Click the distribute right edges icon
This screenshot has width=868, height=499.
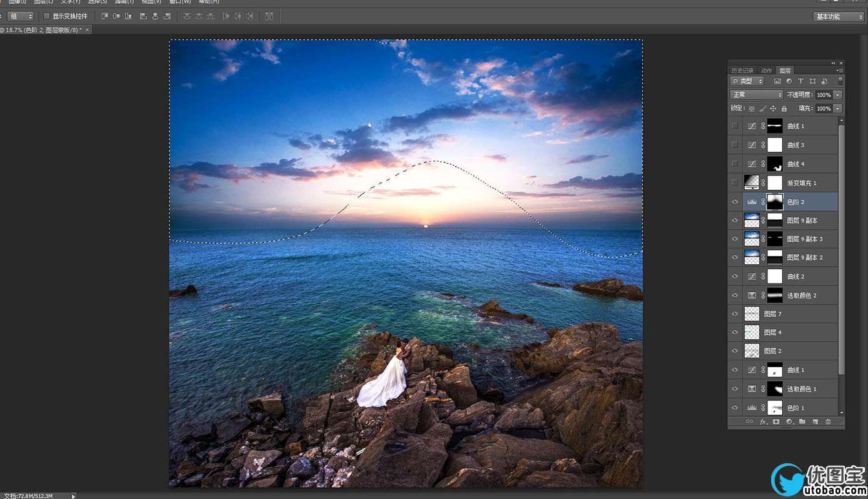pos(249,16)
